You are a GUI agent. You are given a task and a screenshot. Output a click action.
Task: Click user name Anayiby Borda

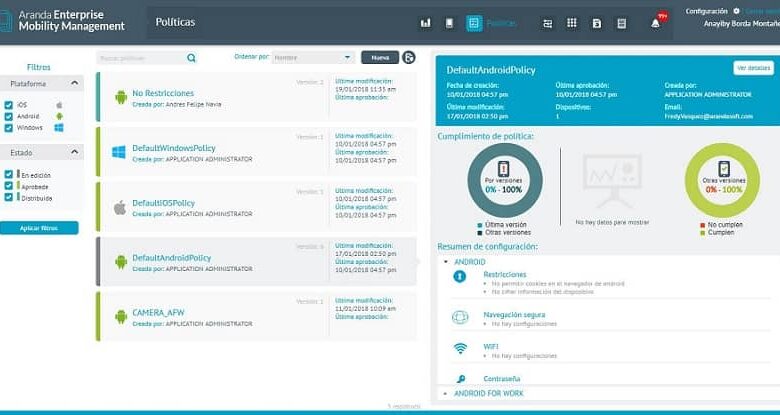click(x=742, y=23)
